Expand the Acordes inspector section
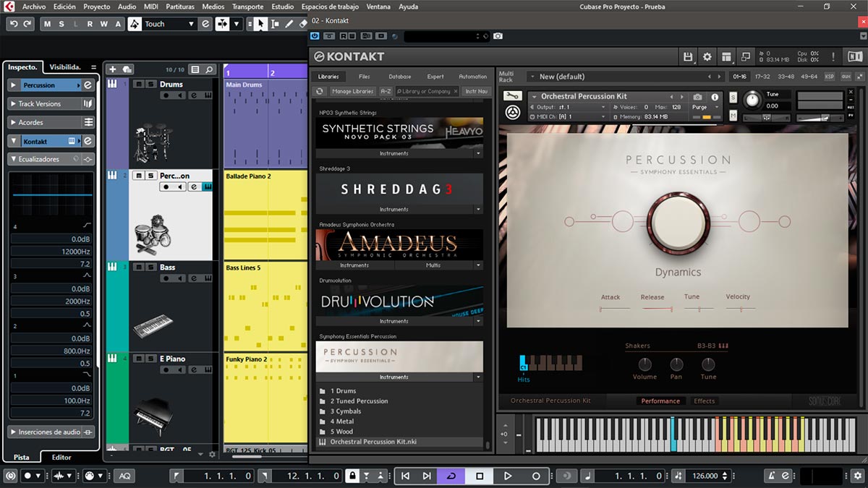The image size is (868, 488). click(x=51, y=122)
